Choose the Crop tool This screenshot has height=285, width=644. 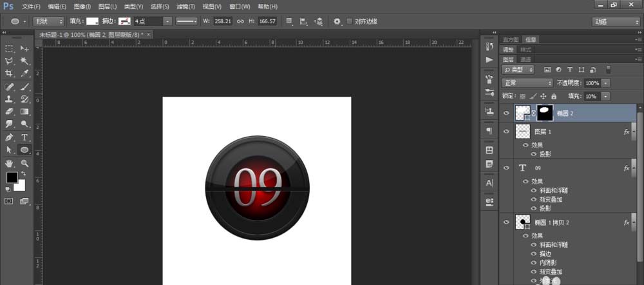click(x=10, y=74)
